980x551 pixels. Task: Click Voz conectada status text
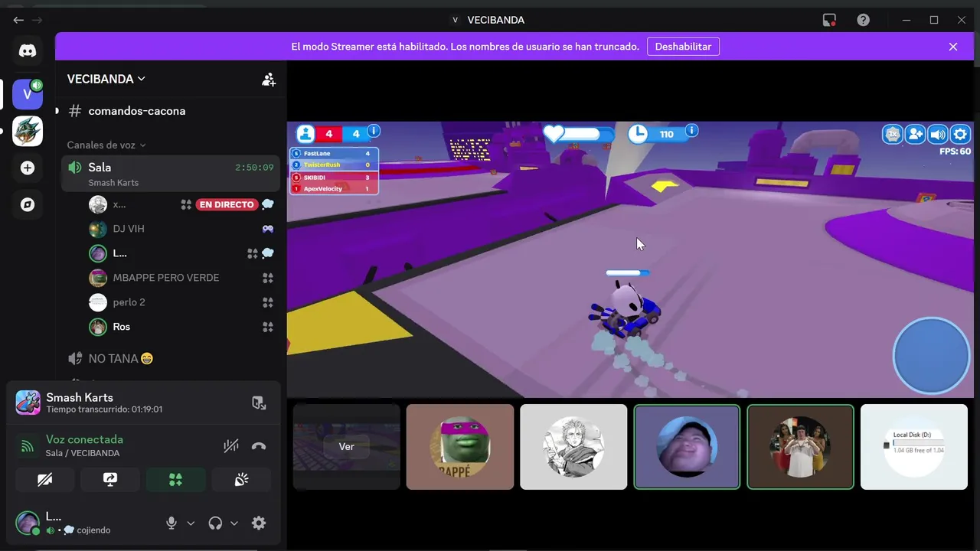point(84,439)
